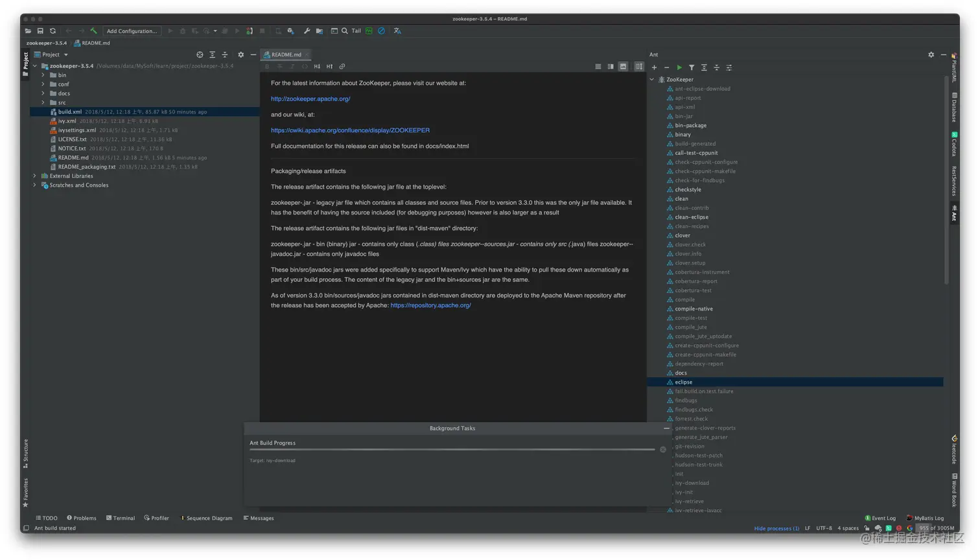
Task: Collapse the zookeeper-3.5.4 project root
Action: (35, 66)
